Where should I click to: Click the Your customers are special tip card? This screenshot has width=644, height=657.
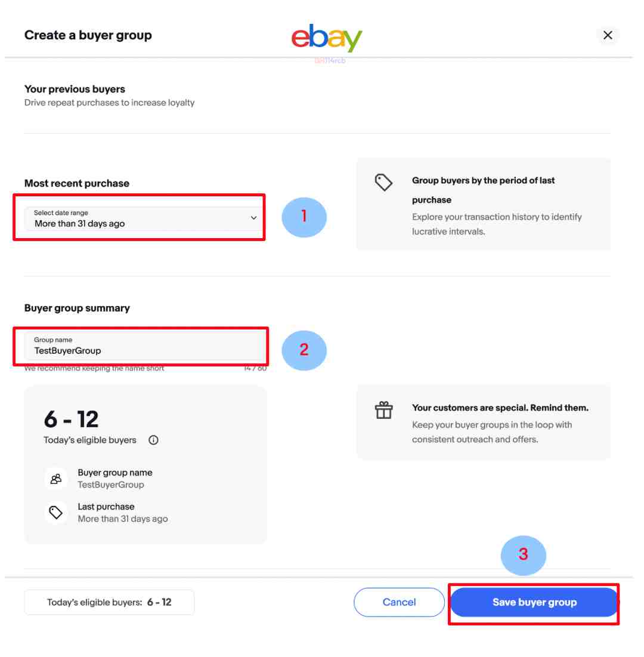[x=483, y=422]
